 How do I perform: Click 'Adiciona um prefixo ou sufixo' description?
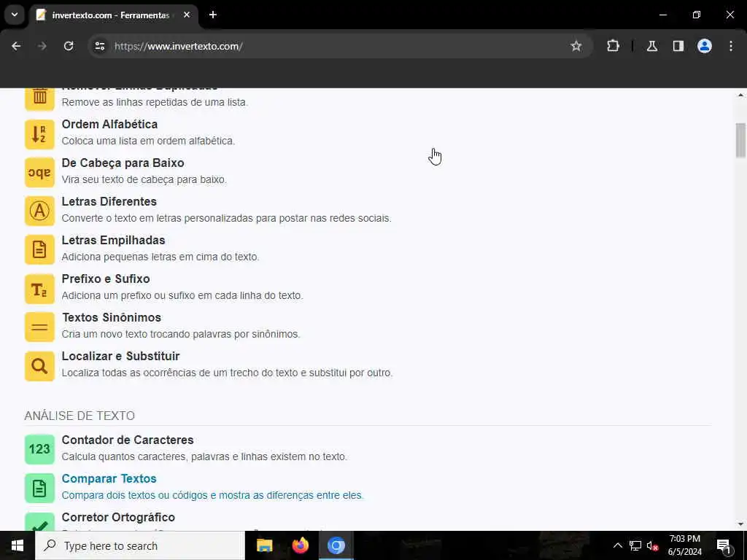coord(182,295)
